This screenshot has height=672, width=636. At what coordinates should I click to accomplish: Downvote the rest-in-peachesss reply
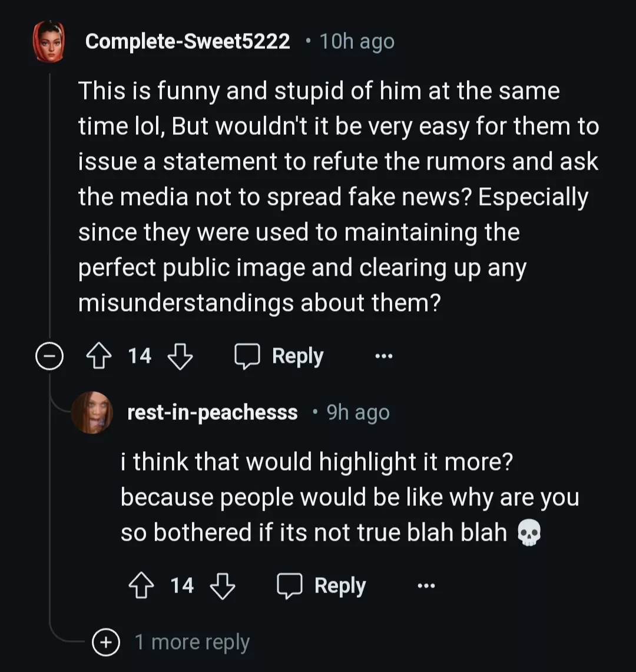223,586
